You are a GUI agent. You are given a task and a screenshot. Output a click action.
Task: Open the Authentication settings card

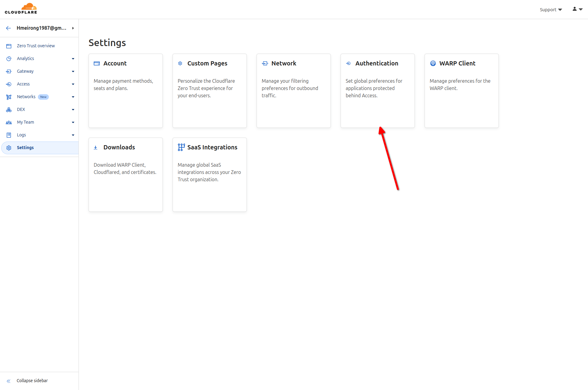pyautogui.click(x=377, y=91)
